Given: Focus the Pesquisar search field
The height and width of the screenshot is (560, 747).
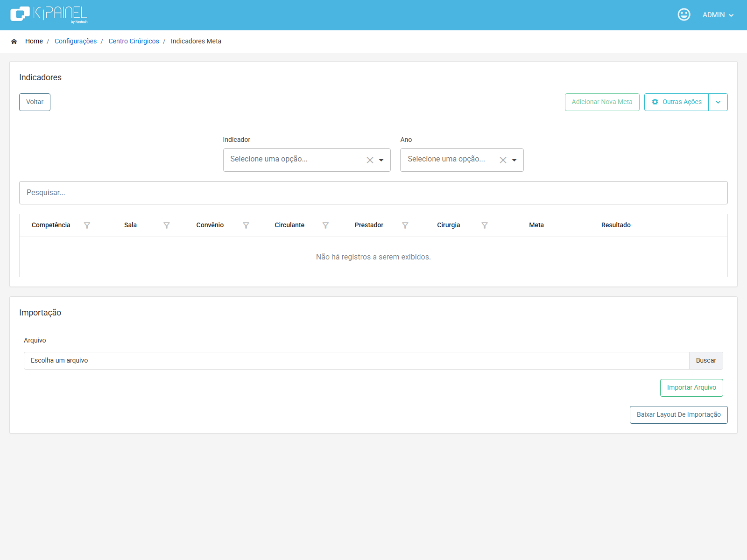Looking at the screenshot, I should pyautogui.click(x=373, y=193).
